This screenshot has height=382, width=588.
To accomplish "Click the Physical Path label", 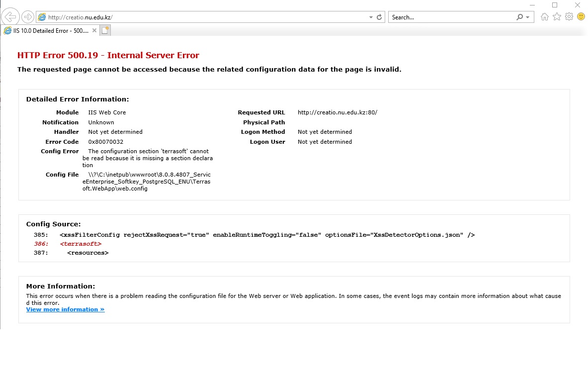I will coord(264,122).
